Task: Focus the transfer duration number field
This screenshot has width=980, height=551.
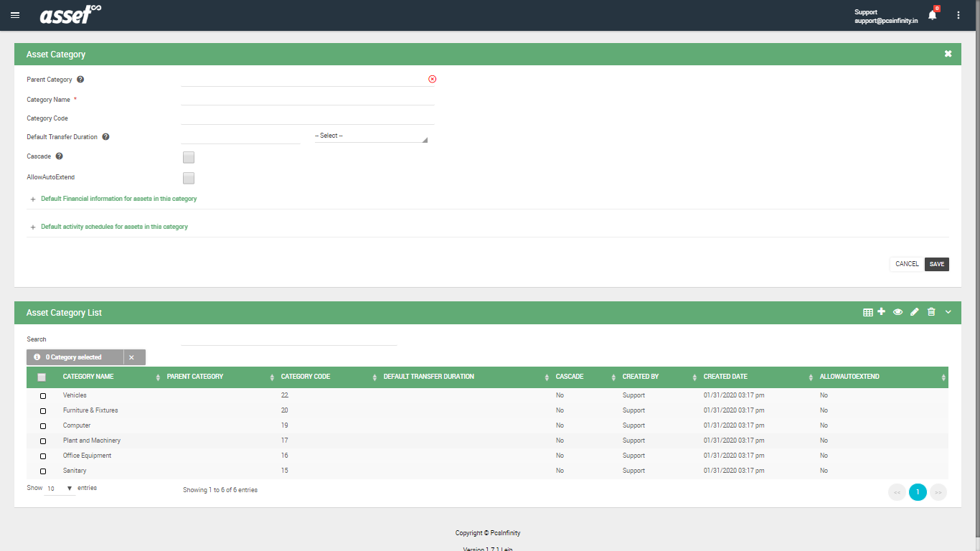Action: coord(240,136)
